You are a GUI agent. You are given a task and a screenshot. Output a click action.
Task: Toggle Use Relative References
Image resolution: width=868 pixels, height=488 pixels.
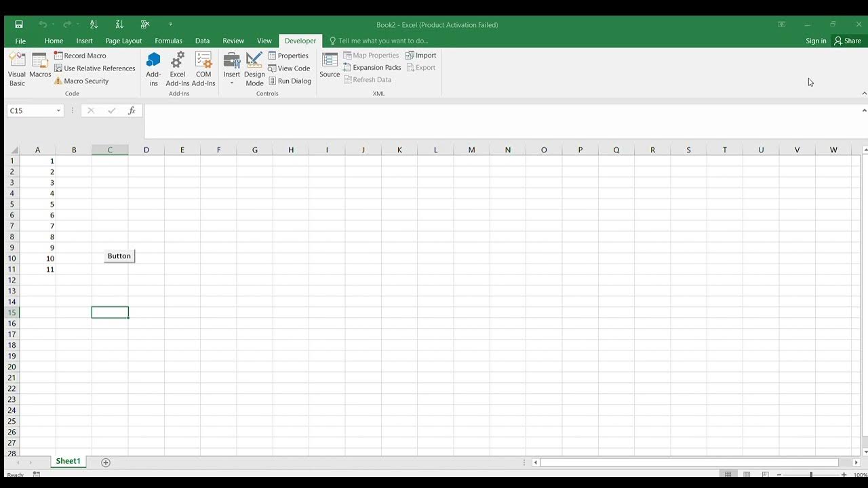[x=94, y=68]
